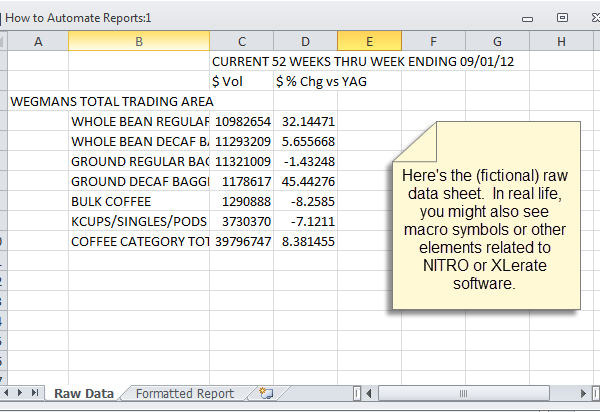Switch to the Formatted Report sheet tab

[185, 393]
